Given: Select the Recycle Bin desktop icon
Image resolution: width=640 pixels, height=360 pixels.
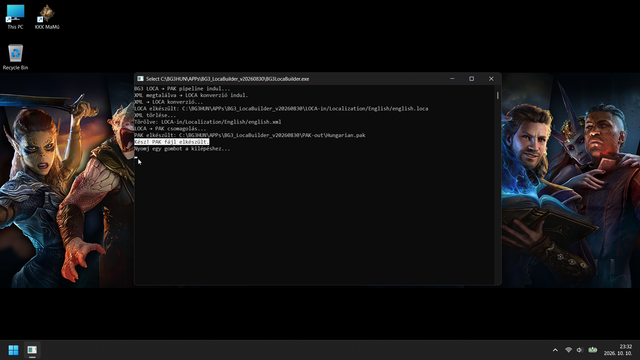Looking at the screenshot, I should click(15, 57).
